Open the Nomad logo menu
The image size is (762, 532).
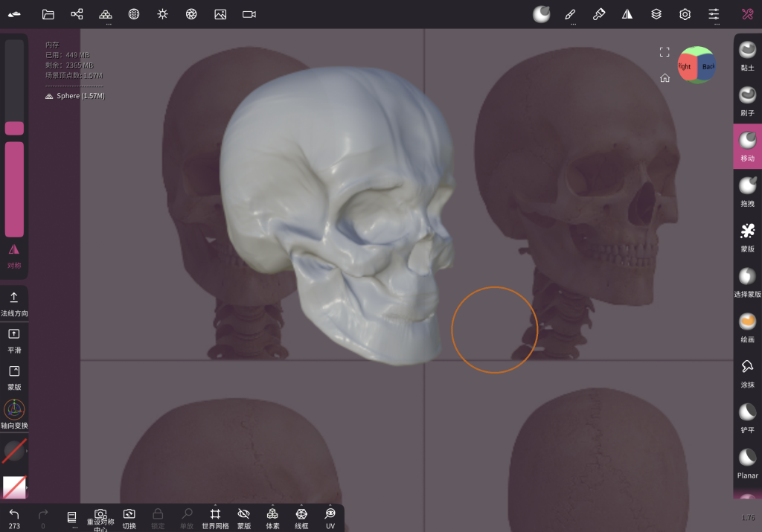point(15,14)
